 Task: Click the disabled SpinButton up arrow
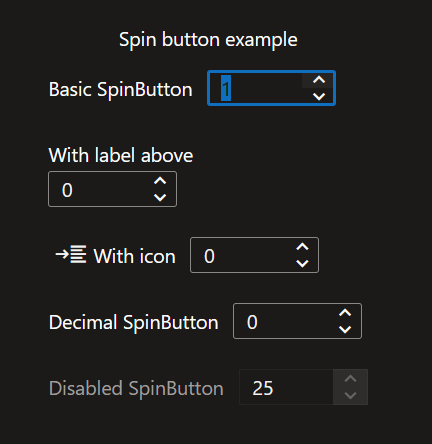pos(350,379)
